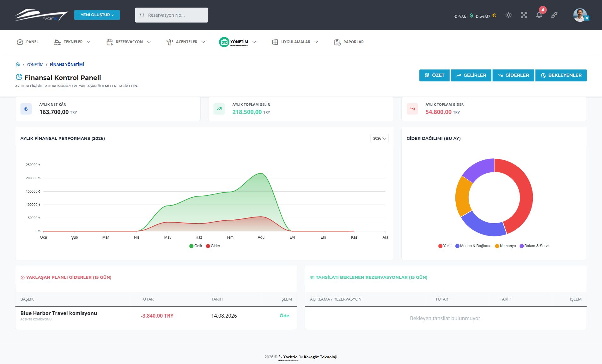Screen dimensions: 602x364
Task: Open the user avatar profile menu
Action: click(x=581, y=15)
